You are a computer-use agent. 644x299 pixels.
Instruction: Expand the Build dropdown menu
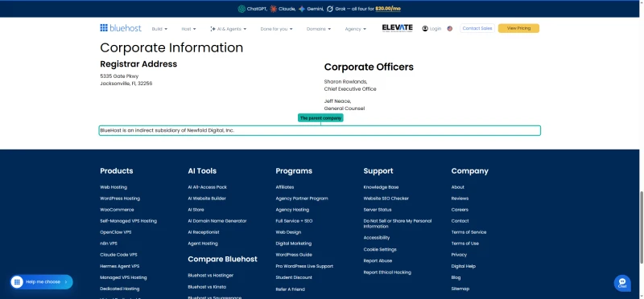click(x=159, y=29)
